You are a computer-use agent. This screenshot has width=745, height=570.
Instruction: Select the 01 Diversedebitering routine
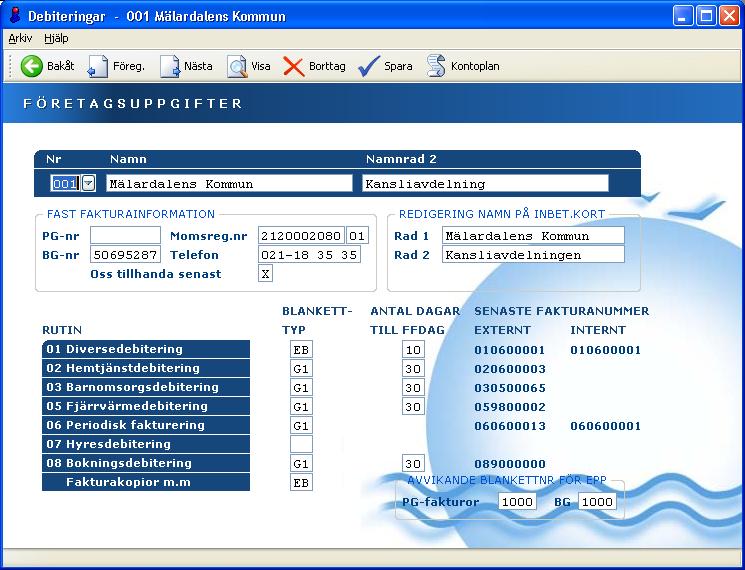pos(146,349)
